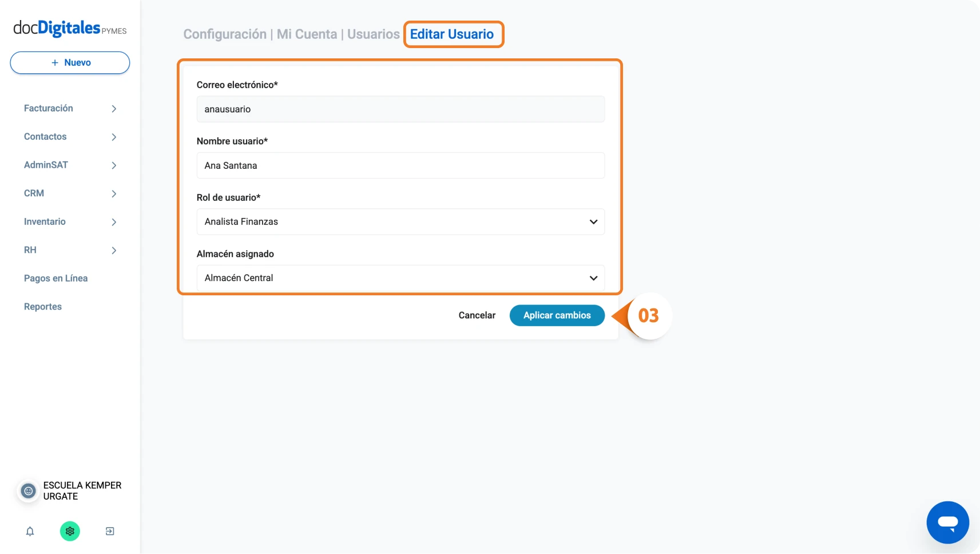Click the logout icon in sidebar footer
Screen dimensions: 980x554
110,531
